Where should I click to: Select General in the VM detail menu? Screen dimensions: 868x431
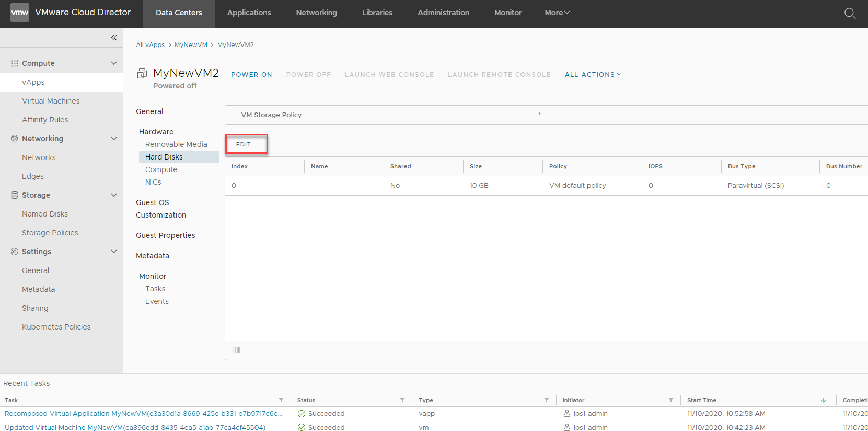(149, 111)
